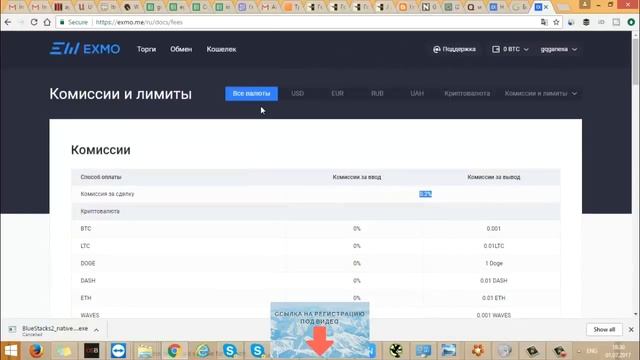This screenshot has height=360, width=640.
Task: Select the Все валюты filter
Action: (x=251, y=93)
